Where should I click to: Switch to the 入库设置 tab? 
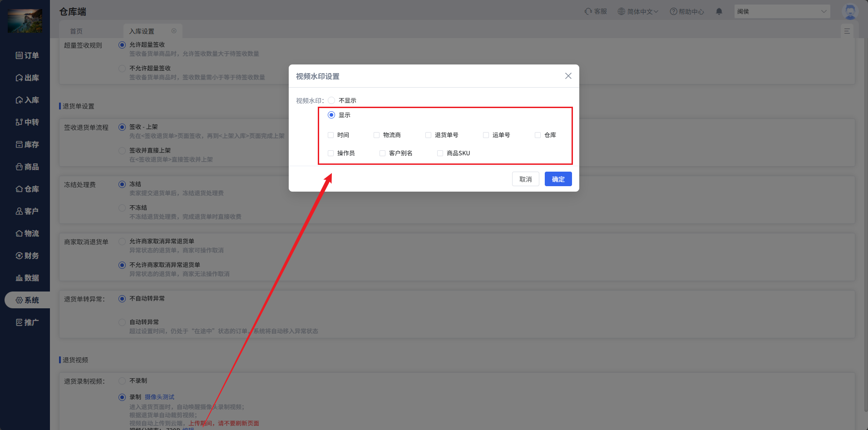pos(142,31)
